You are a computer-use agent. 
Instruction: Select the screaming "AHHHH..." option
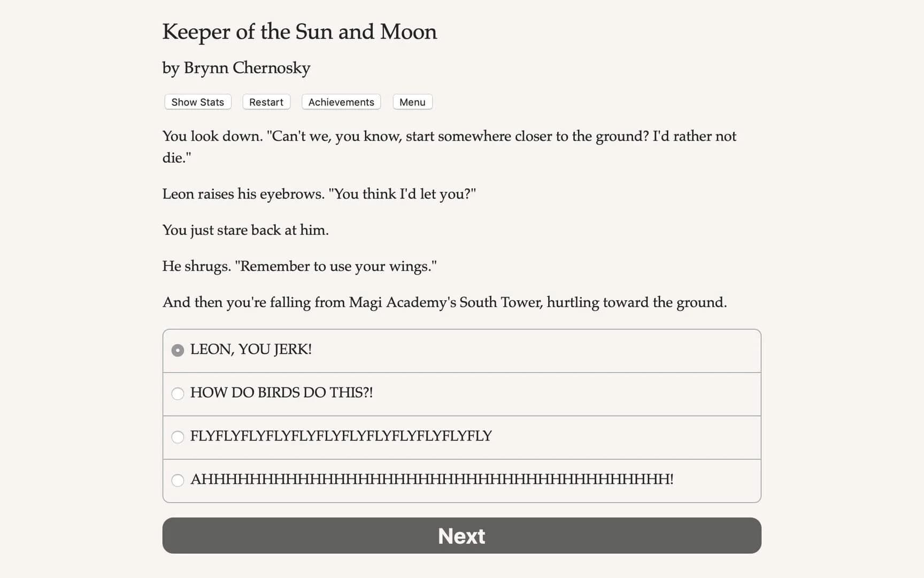432,480
